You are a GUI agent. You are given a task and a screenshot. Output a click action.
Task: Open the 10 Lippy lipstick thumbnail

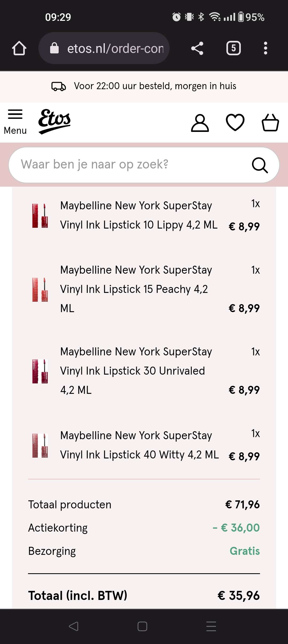pyautogui.click(x=40, y=215)
